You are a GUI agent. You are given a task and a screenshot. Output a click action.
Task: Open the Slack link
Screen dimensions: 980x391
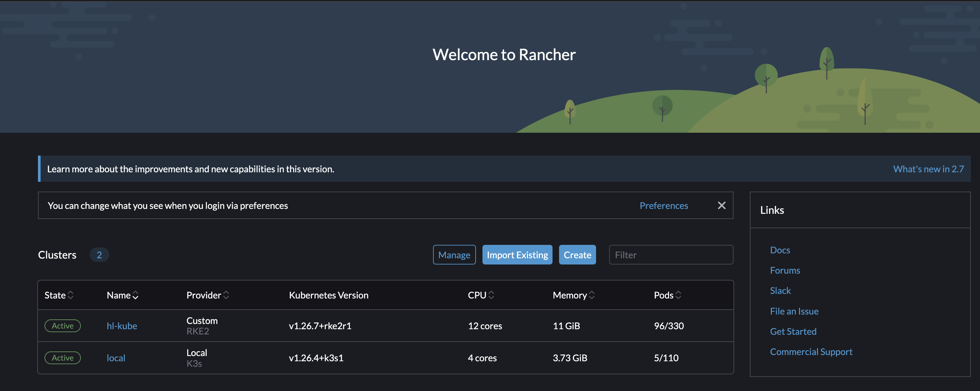point(780,291)
